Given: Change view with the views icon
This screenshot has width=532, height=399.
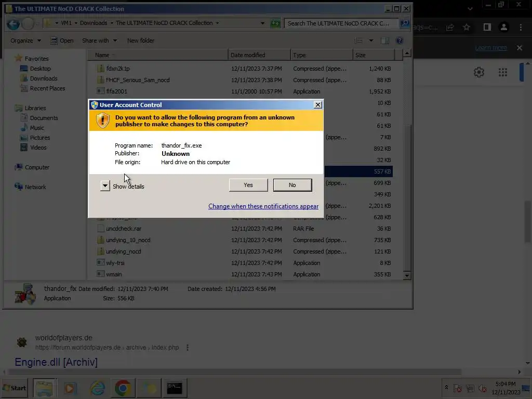Looking at the screenshot, I should (x=358, y=41).
